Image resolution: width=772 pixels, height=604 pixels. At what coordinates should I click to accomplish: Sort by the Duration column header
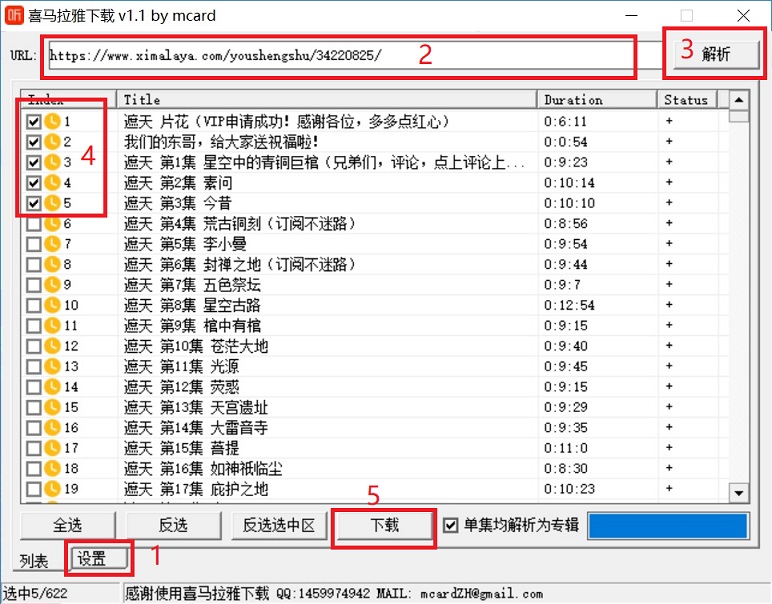597,99
